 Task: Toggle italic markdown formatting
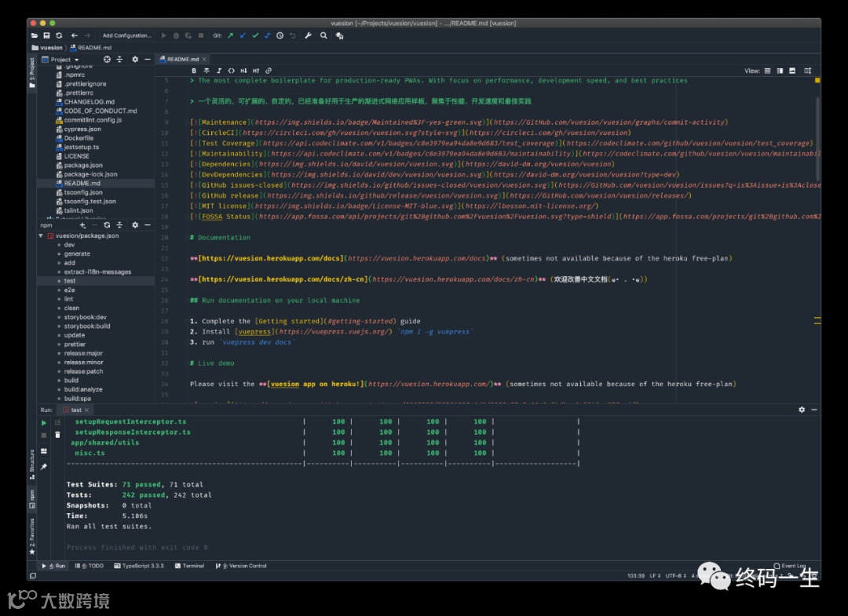(219, 71)
